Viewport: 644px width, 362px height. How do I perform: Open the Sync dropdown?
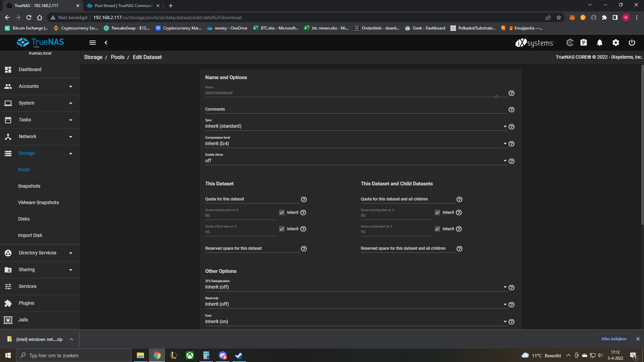[356, 126]
